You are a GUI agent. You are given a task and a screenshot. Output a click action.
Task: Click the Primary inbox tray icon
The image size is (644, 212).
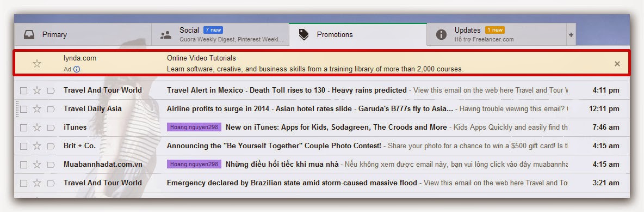pos(29,34)
